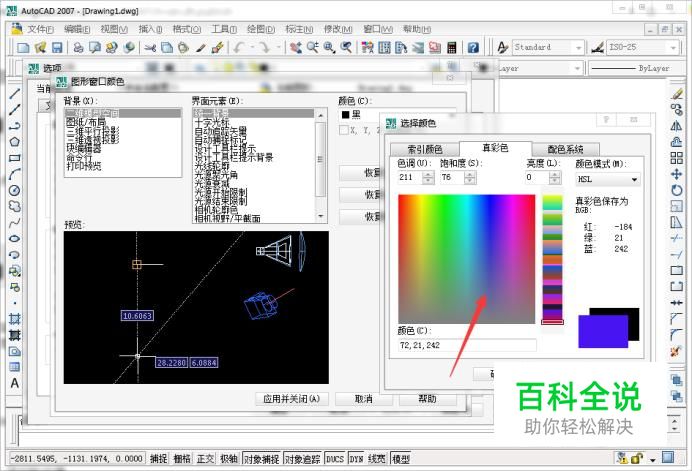Select the Move modify tool
The image size is (692, 471).
click(x=676, y=174)
